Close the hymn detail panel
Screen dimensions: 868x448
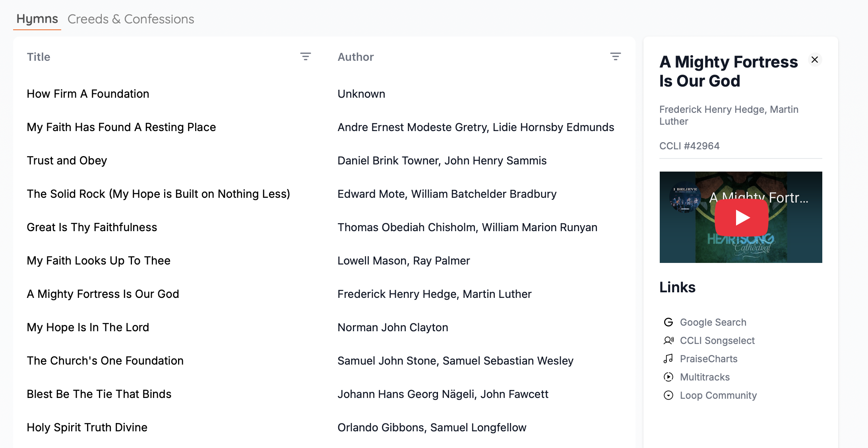[814, 60]
